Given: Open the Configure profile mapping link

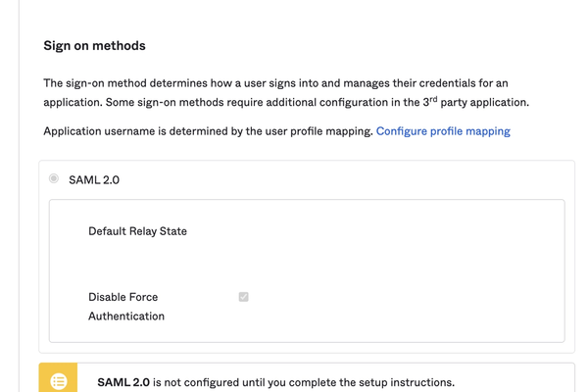Looking at the screenshot, I should pos(443,130).
